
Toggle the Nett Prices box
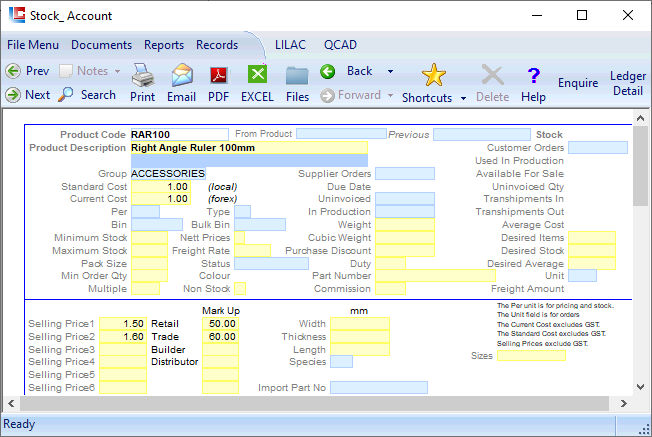[240, 237]
